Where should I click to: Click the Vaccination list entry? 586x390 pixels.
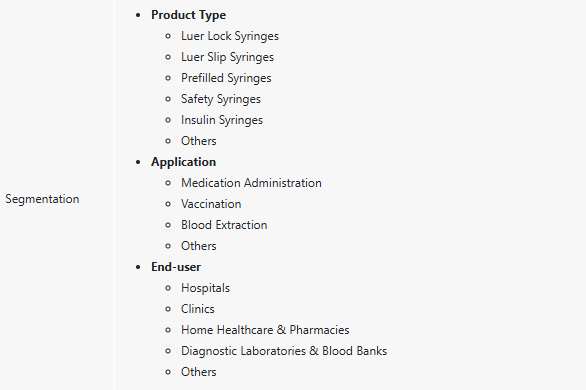point(211,204)
